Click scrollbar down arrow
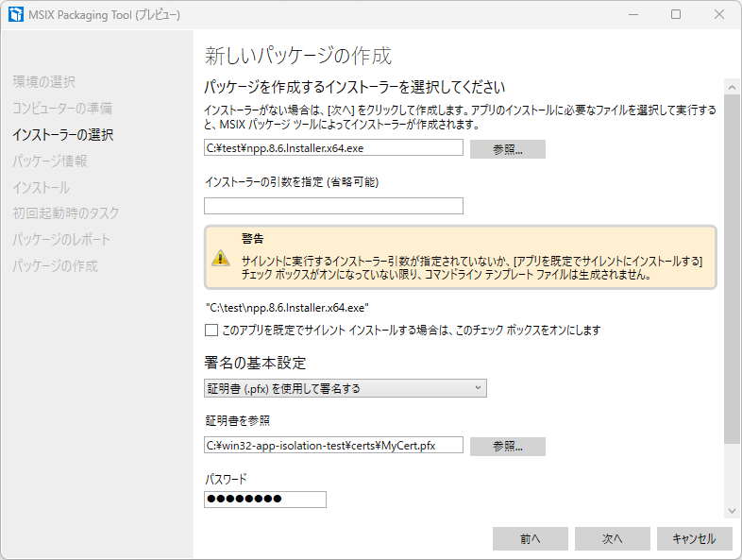 point(731,510)
